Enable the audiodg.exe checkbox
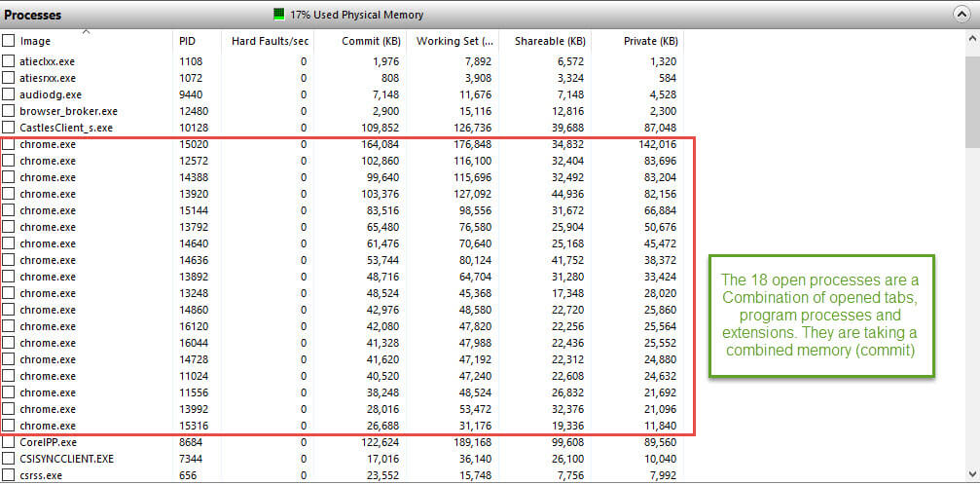 (x=8, y=94)
